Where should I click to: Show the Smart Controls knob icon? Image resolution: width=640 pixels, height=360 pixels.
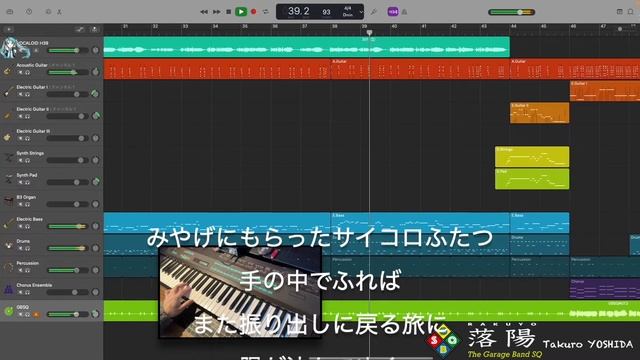coord(49,12)
